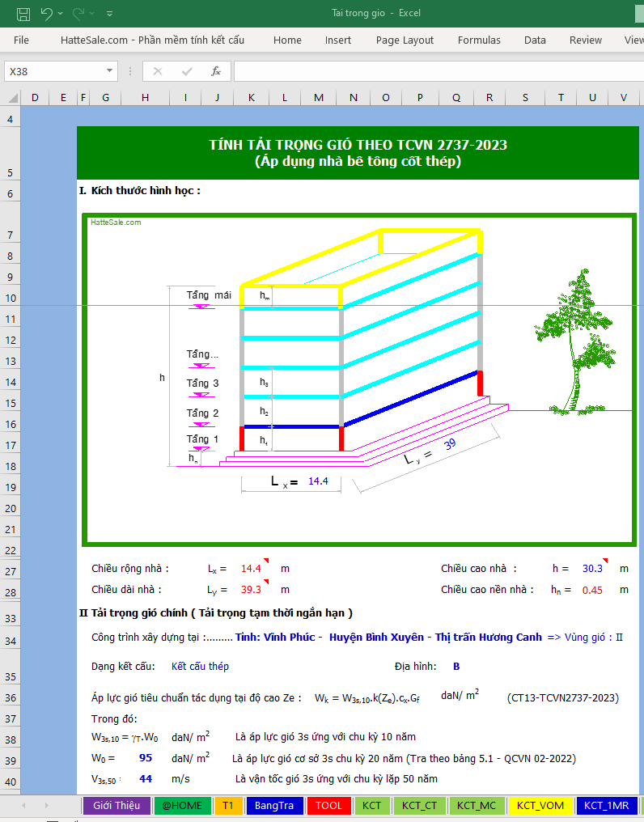
Task: Click the Enter checkmark in formula bar
Action: pyautogui.click(x=187, y=71)
